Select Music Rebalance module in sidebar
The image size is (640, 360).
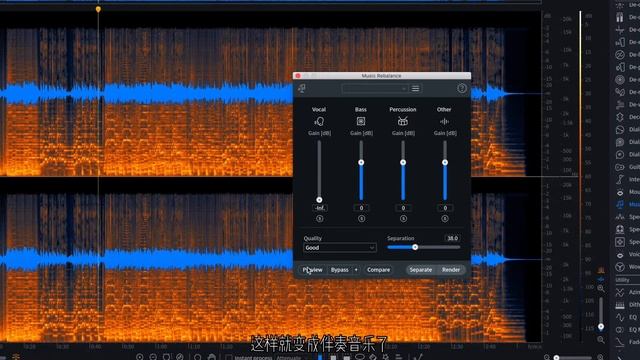(x=620, y=204)
